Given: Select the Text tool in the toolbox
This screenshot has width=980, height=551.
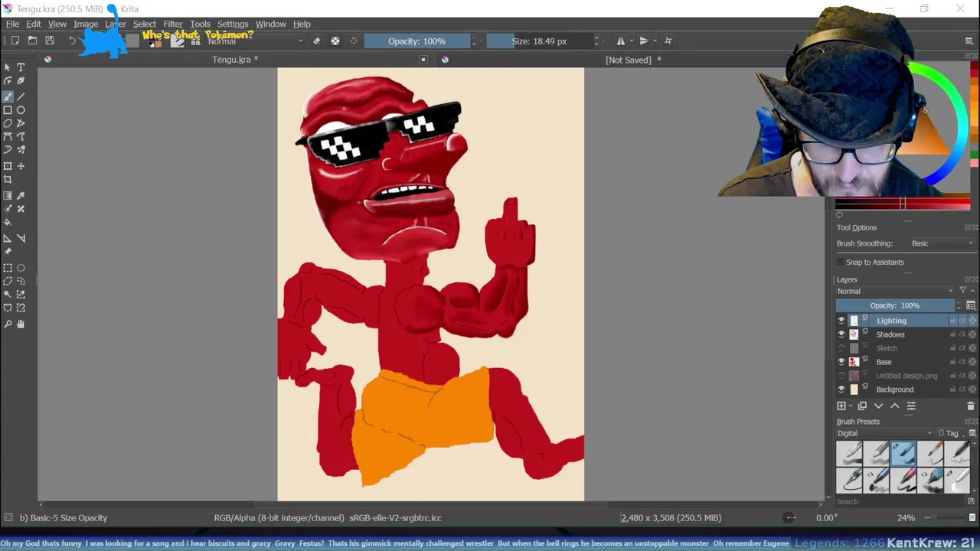Looking at the screenshot, I should [21, 67].
